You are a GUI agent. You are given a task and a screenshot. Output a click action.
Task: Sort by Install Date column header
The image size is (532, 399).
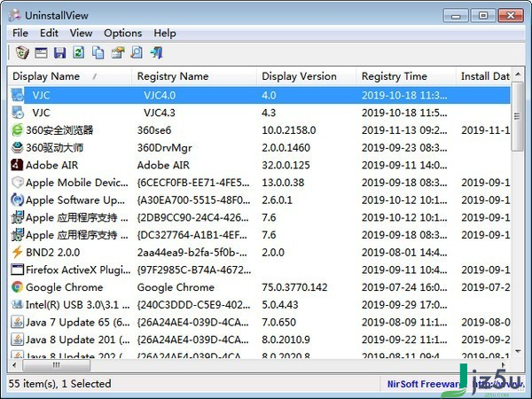[x=483, y=76]
